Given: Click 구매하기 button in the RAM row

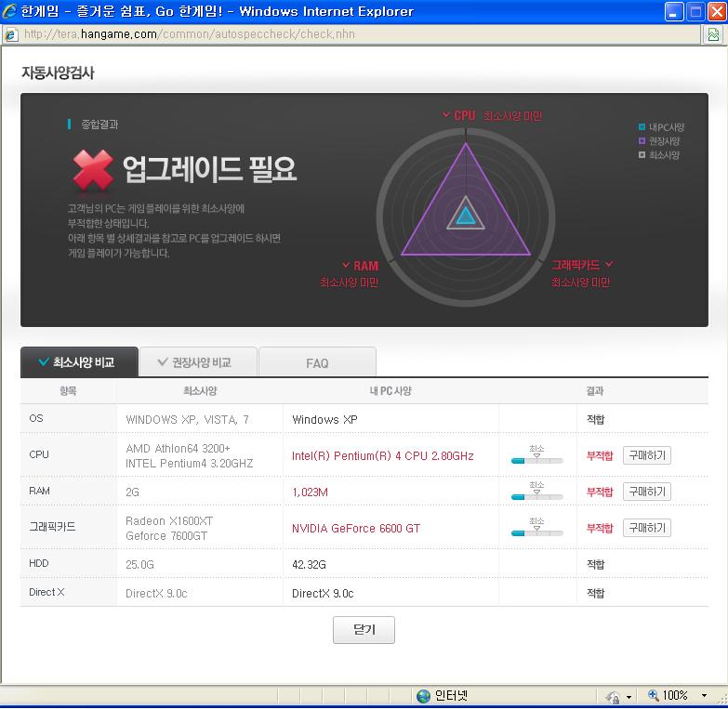Looking at the screenshot, I should pos(647,492).
